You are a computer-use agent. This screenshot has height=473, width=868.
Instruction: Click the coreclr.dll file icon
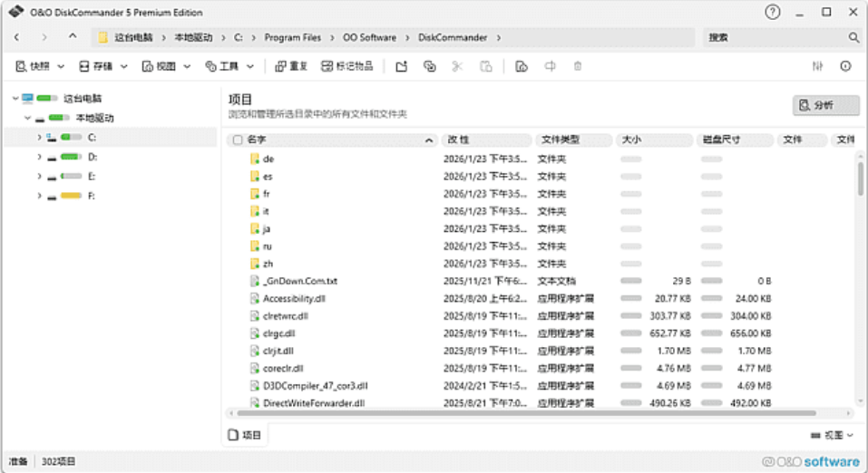click(x=255, y=368)
